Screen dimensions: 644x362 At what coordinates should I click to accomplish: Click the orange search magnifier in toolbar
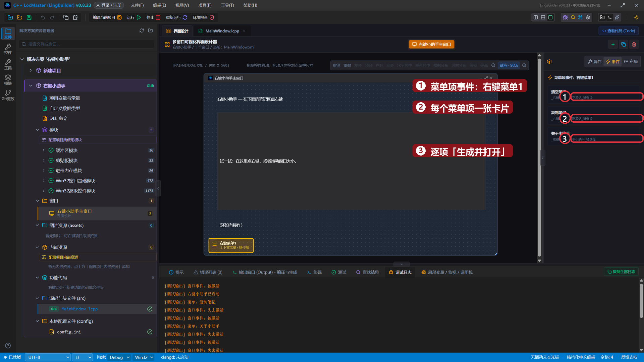point(573,17)
